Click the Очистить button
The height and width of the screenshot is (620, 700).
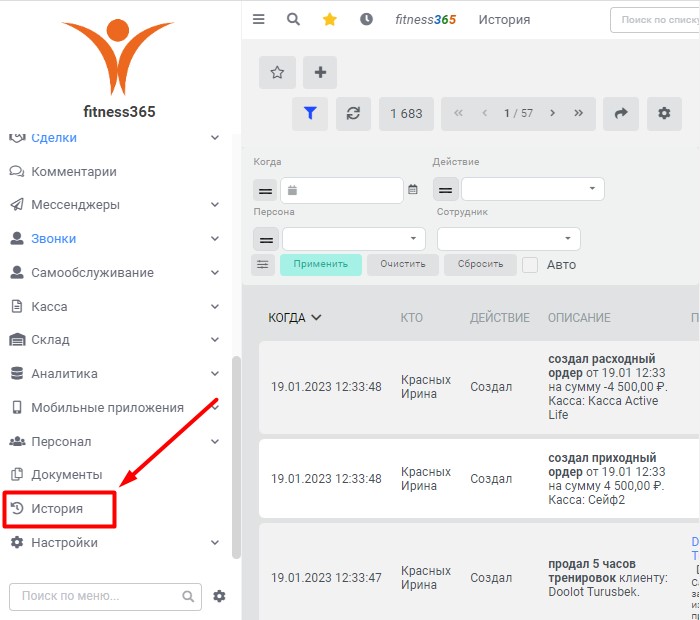click(x=403, y=264)
